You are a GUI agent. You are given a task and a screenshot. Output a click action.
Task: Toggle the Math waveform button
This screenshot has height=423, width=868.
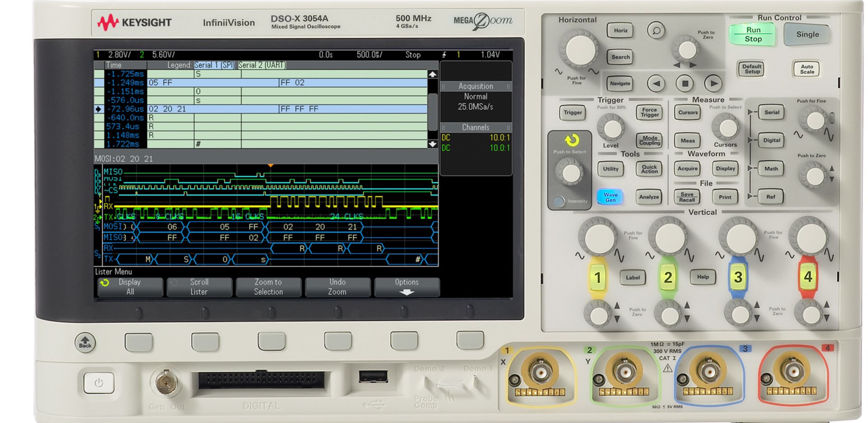(771, 169)
